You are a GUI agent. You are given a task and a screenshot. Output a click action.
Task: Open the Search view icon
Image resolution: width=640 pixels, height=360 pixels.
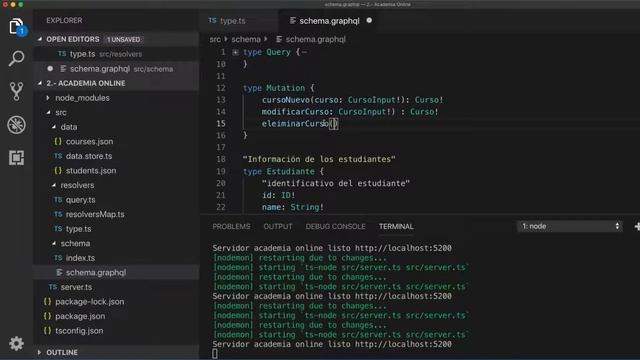coord(16,58)
